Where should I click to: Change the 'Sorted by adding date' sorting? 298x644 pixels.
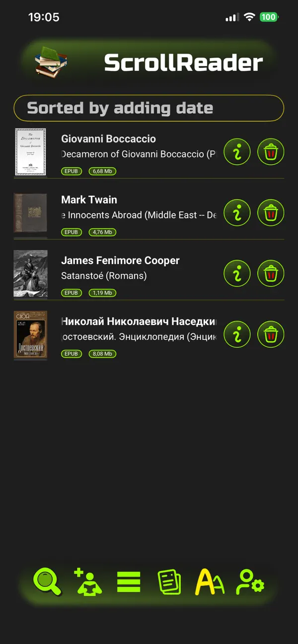(149, 108)
